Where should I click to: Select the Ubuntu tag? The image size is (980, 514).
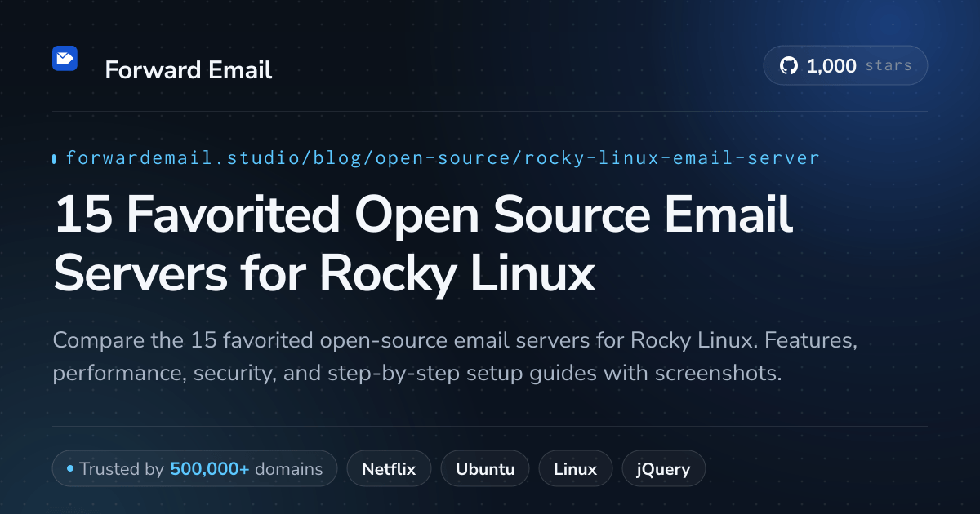pos(485,469)
